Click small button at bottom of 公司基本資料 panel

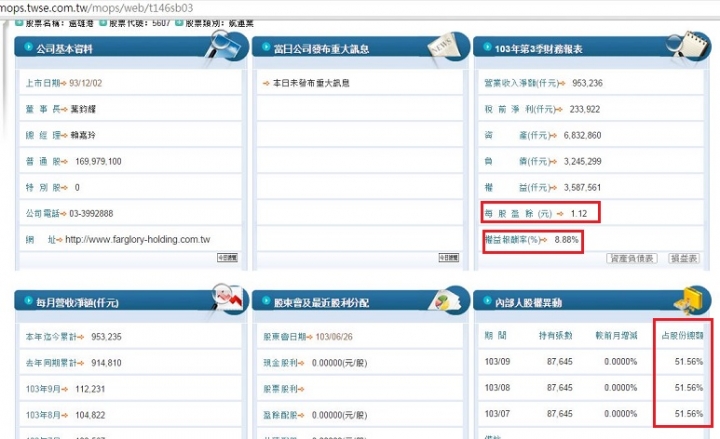[x=227, y=258]
